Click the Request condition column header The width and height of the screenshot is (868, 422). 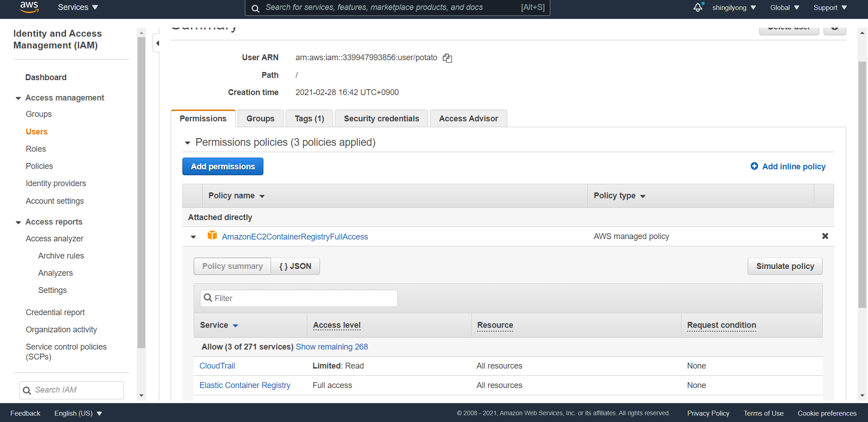721,325
